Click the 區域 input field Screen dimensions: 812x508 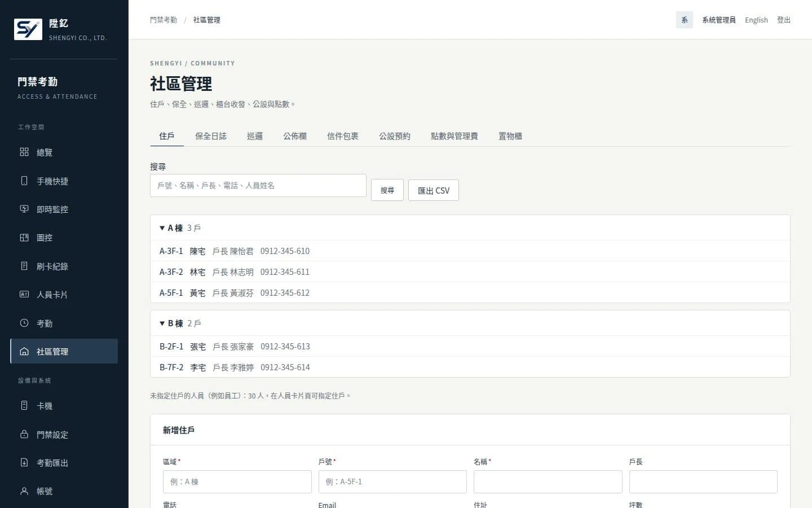(237, 481)
